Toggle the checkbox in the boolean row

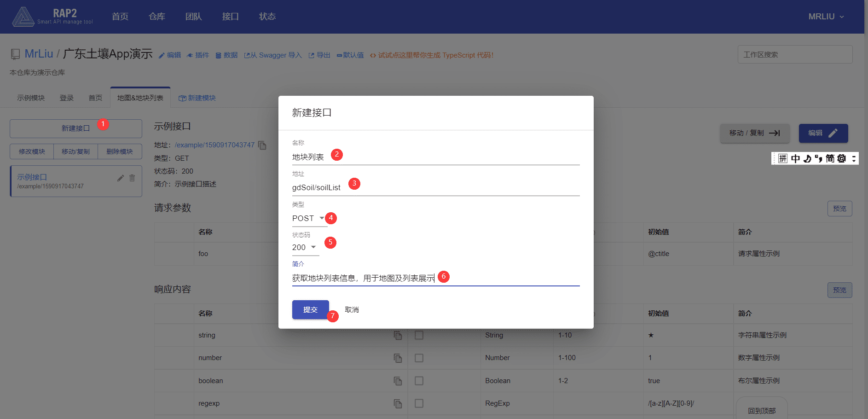[419, 381]
